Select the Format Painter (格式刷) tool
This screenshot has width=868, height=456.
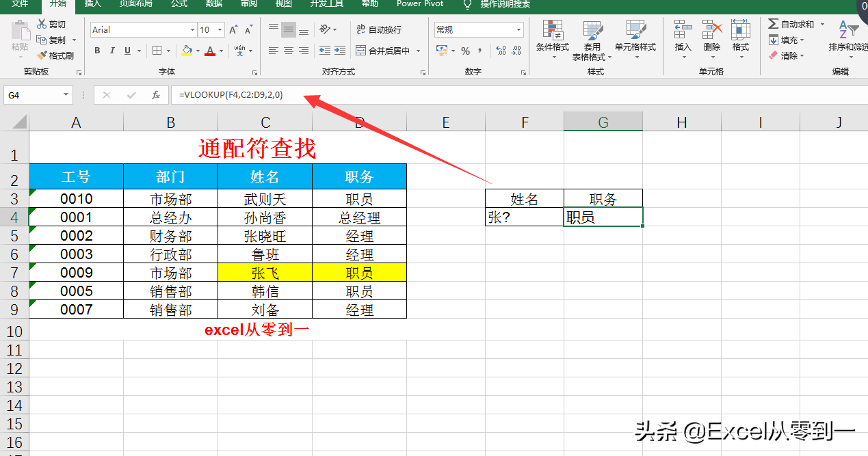(55, 55)
